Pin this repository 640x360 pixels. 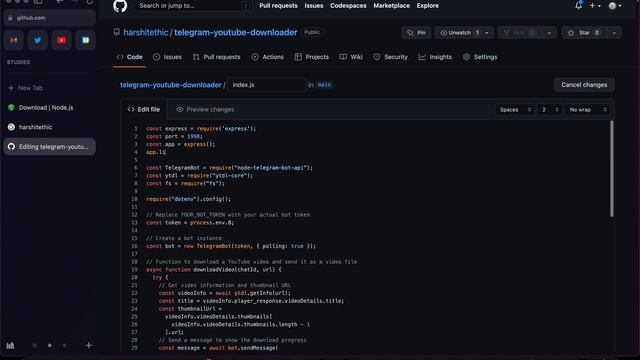coord(416,33)
